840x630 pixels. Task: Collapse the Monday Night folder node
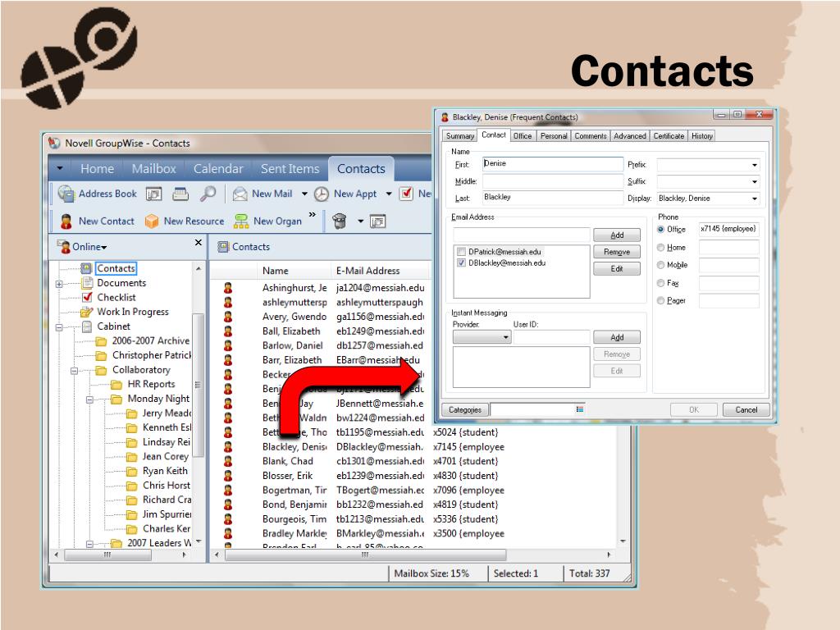(89, 399)
